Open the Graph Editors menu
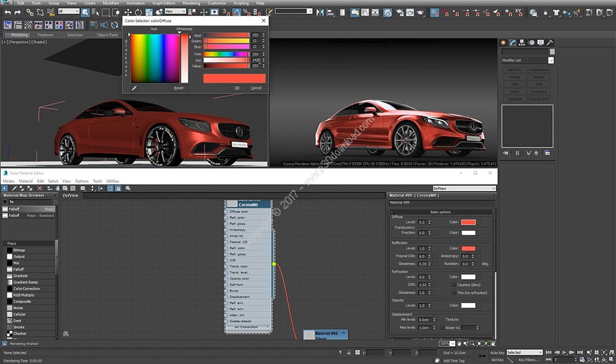 point(163,3)
